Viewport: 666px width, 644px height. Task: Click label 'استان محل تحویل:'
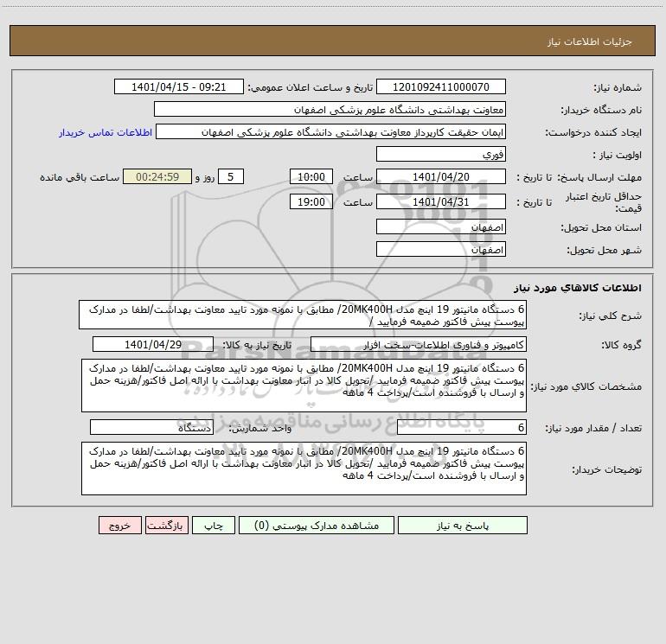click(601, 227)
